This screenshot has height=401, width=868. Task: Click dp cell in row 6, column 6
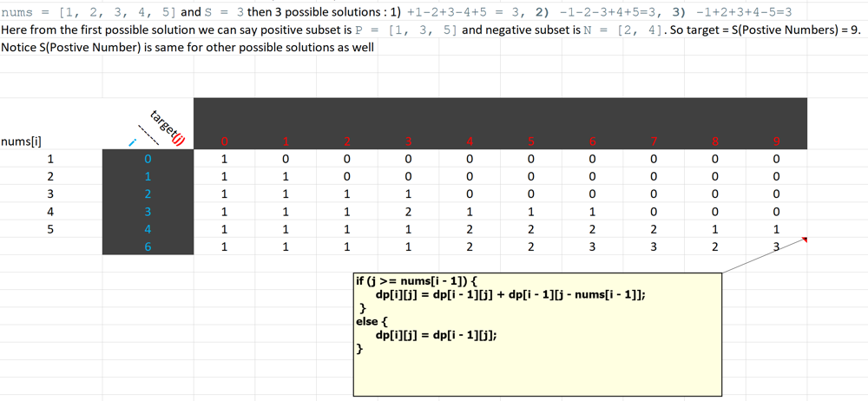(x=593, y=247)
